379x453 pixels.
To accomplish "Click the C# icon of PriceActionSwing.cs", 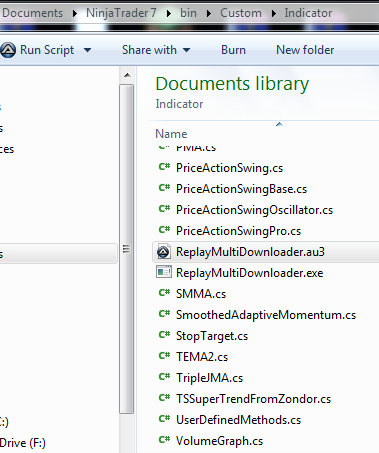I will (164, 167).
